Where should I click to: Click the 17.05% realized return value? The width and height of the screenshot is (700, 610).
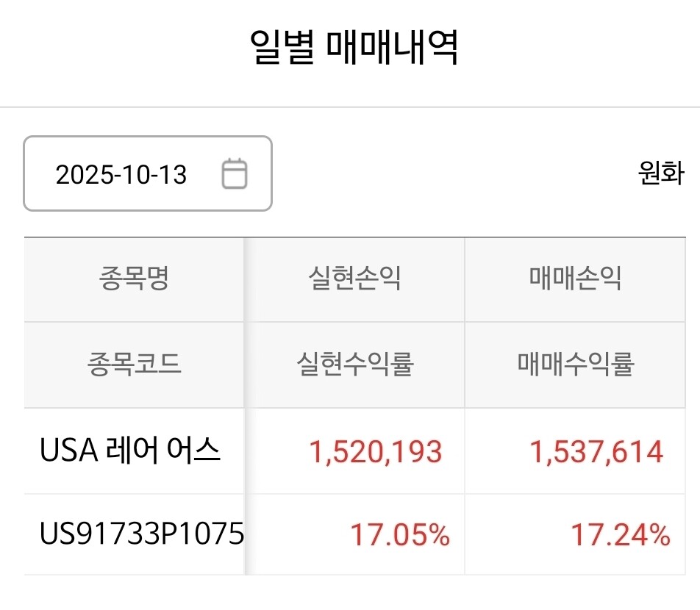tap(399, 536)
